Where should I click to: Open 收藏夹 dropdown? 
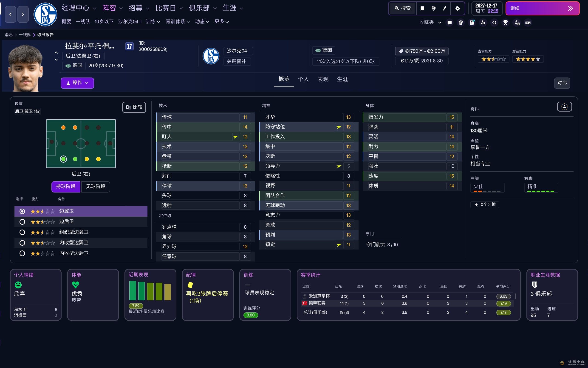430,22
